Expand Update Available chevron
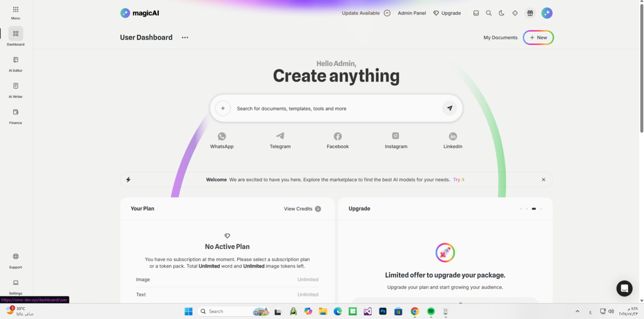Image resolution: width=644 pixels, height=319 pixels. (x=387, y=13)
